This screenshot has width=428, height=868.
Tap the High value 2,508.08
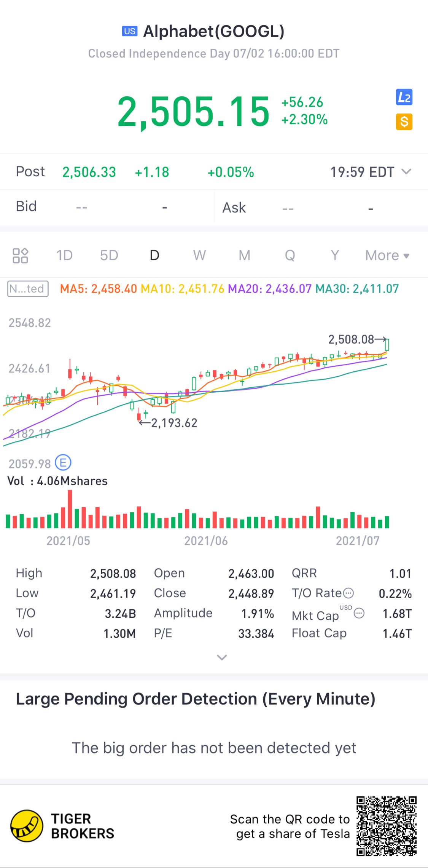(x=113, y=574)
